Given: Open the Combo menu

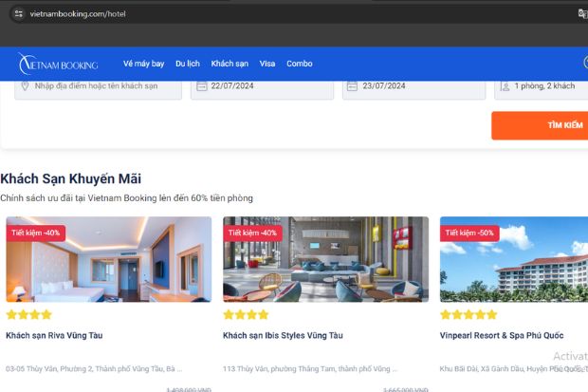Looking at the screenshot, I should tap(300, 64).
